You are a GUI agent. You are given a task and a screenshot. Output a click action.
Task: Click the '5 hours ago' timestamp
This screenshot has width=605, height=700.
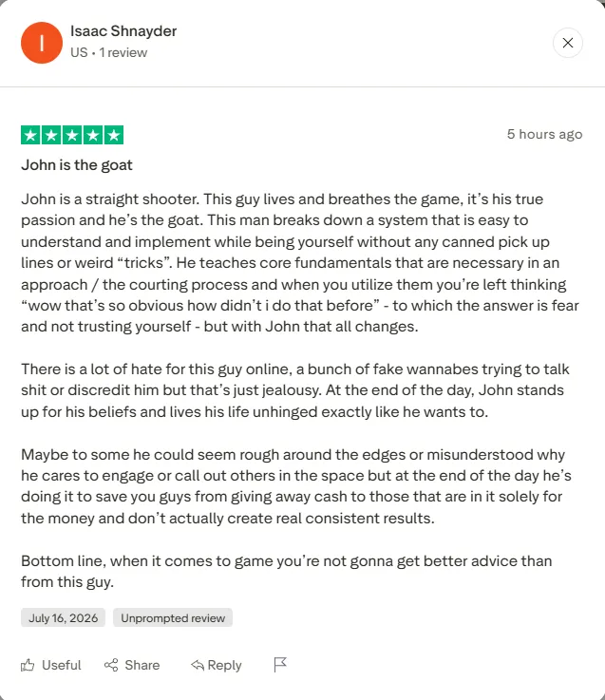pos(545,134)
